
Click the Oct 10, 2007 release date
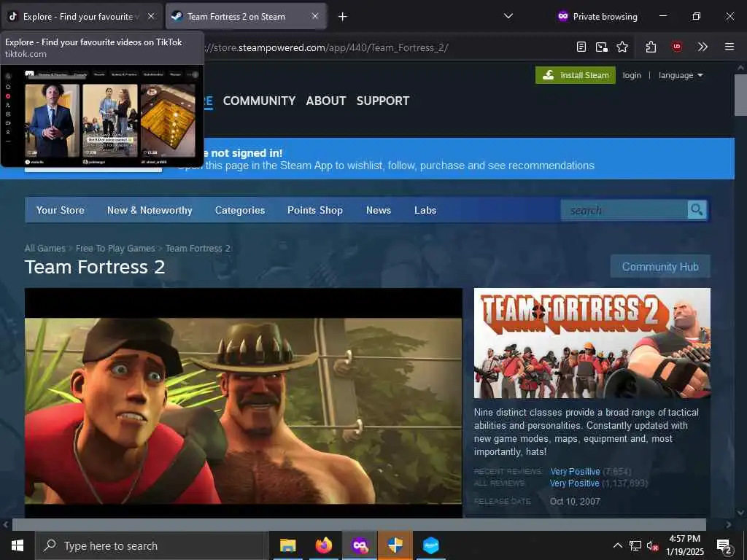coord(575,502)
